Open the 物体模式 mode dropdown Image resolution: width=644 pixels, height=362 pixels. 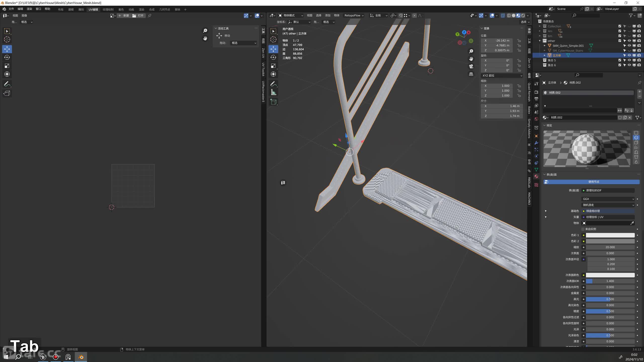coord(291,16)
